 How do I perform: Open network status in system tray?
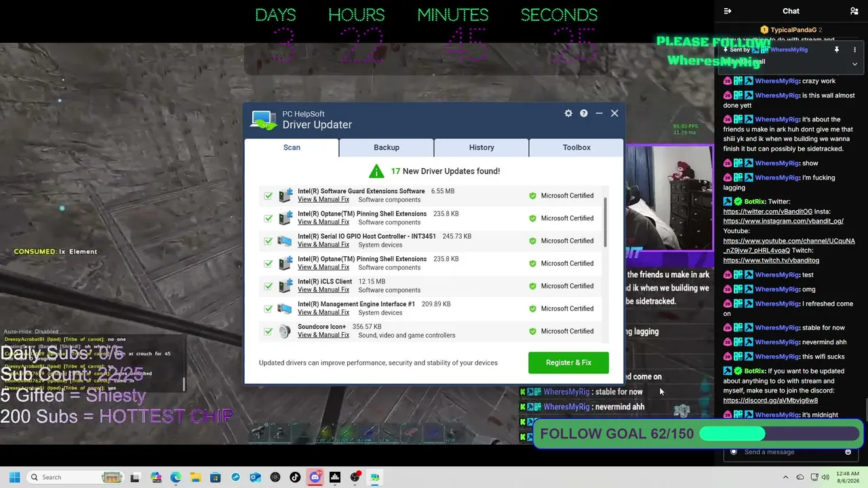coord(814,477)
